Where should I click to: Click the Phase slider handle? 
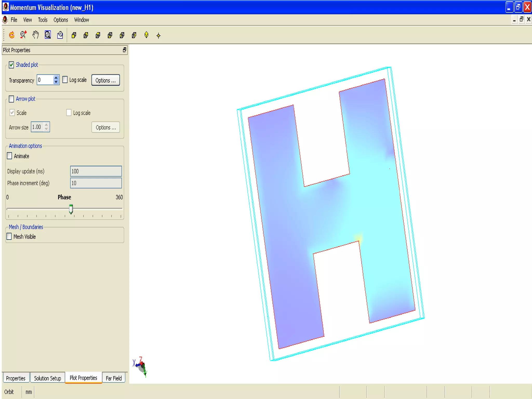point(71,209)
